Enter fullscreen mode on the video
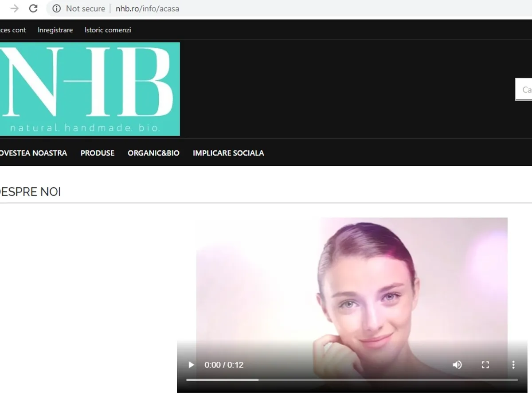Screen dimensions: 532x399 coord(485,365)
